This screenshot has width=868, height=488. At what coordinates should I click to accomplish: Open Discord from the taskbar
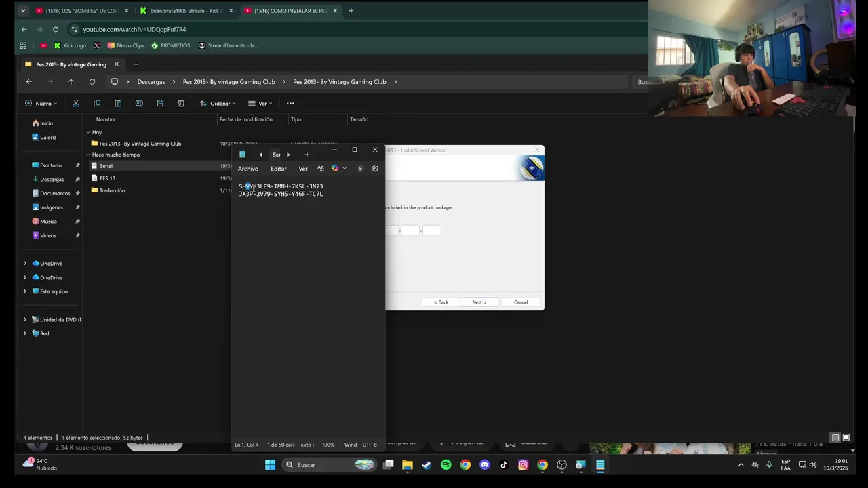[484, 464]
